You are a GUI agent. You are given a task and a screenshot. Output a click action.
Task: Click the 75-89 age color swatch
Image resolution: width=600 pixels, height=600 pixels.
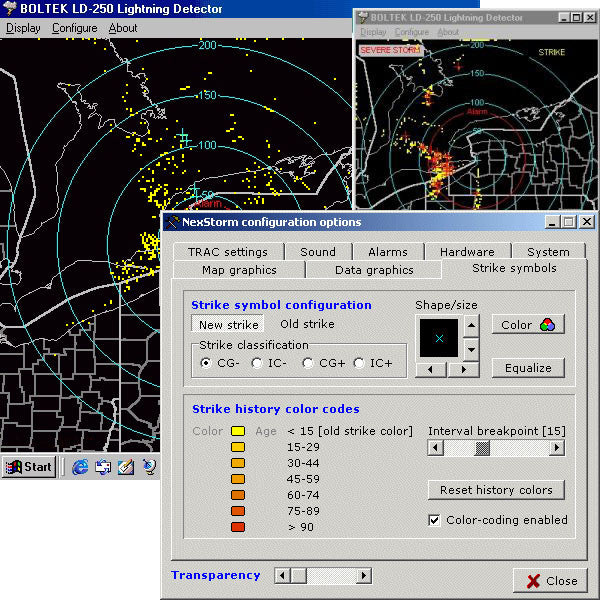point(238,511)
